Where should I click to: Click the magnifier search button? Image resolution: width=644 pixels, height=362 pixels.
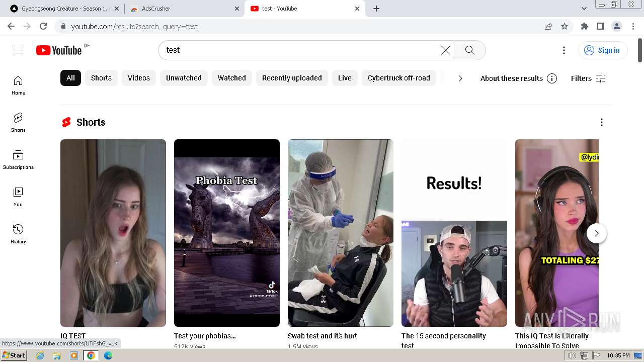[x=469, y=50]
